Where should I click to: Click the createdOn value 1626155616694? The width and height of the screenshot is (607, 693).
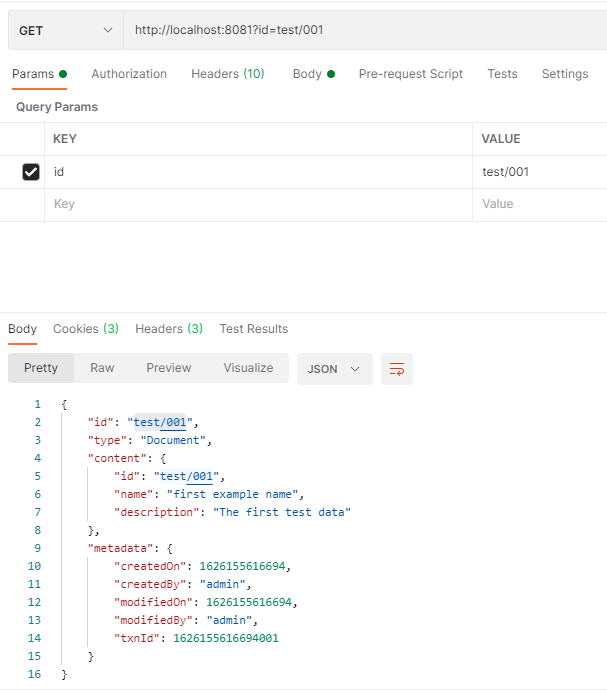(242, 566)
